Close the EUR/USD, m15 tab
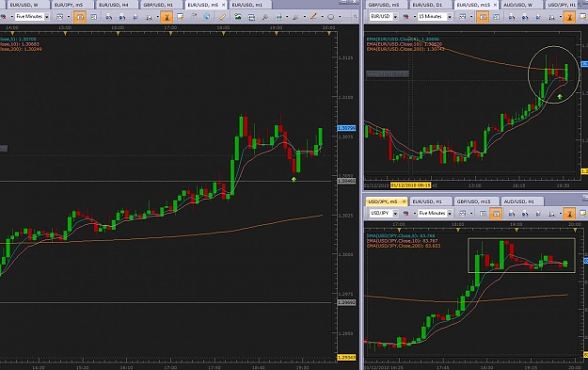Screen dimensions: 588x370 click(495, 5)
